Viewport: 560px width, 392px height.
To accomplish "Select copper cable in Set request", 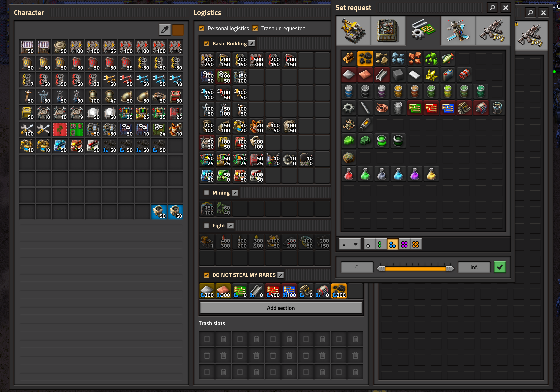I will click(x=382, y=108).
